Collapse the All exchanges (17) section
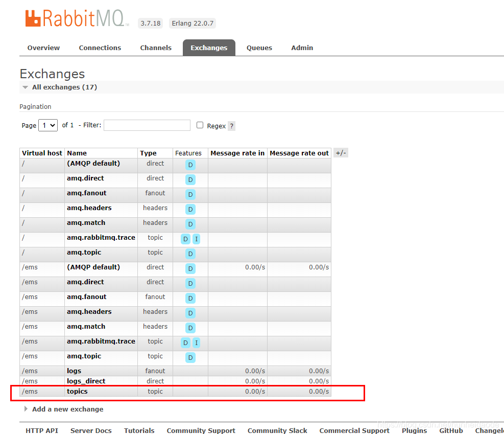The width and height of the screenshot is (504, 434). [x=26, y=87]
